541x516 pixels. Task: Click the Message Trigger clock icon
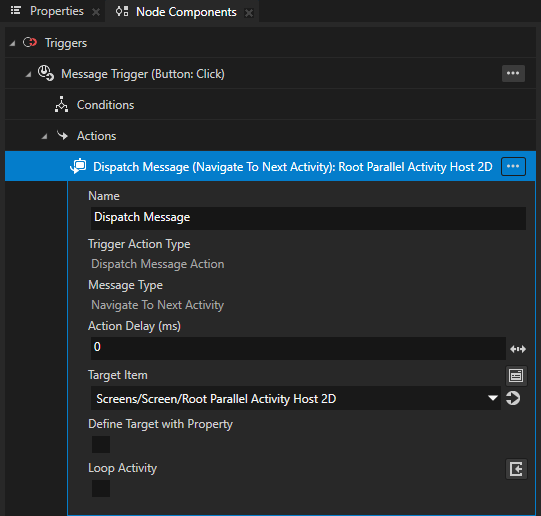click(x=46, y=73)
